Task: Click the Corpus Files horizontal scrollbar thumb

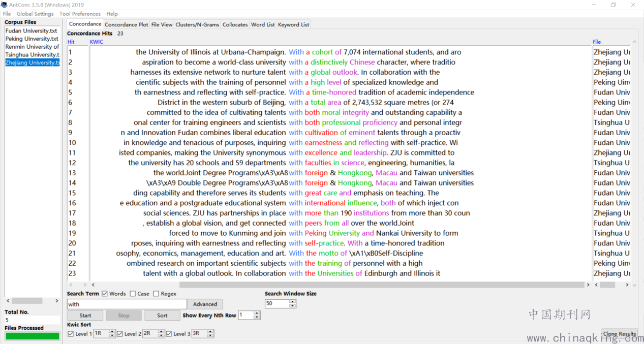Action: click(27, 301)
